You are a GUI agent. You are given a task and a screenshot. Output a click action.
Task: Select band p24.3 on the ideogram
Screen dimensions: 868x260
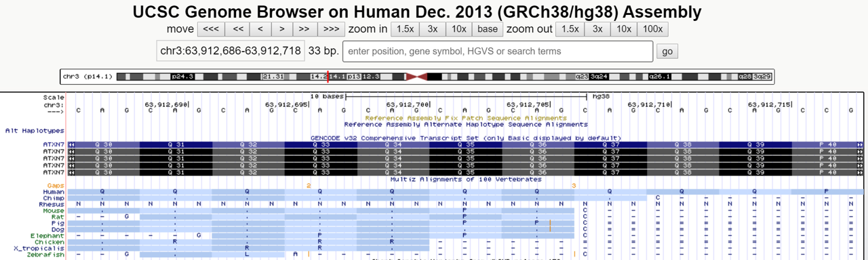pyautogui.click(x=183, y=77)
